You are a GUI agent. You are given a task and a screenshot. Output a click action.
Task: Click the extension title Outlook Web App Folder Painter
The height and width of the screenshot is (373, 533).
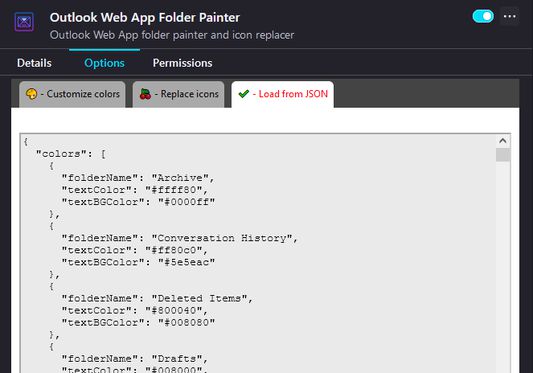[x=145, y=17]
